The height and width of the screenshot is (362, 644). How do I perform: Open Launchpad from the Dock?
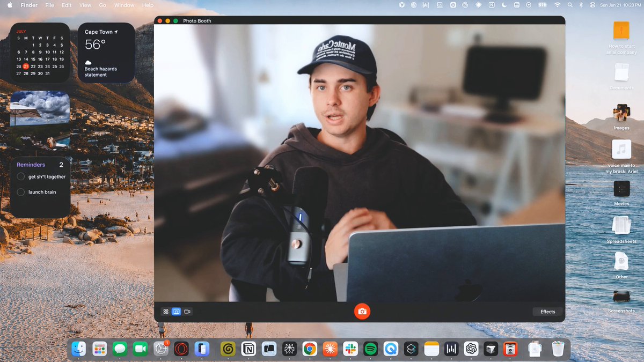pos(99,349)
